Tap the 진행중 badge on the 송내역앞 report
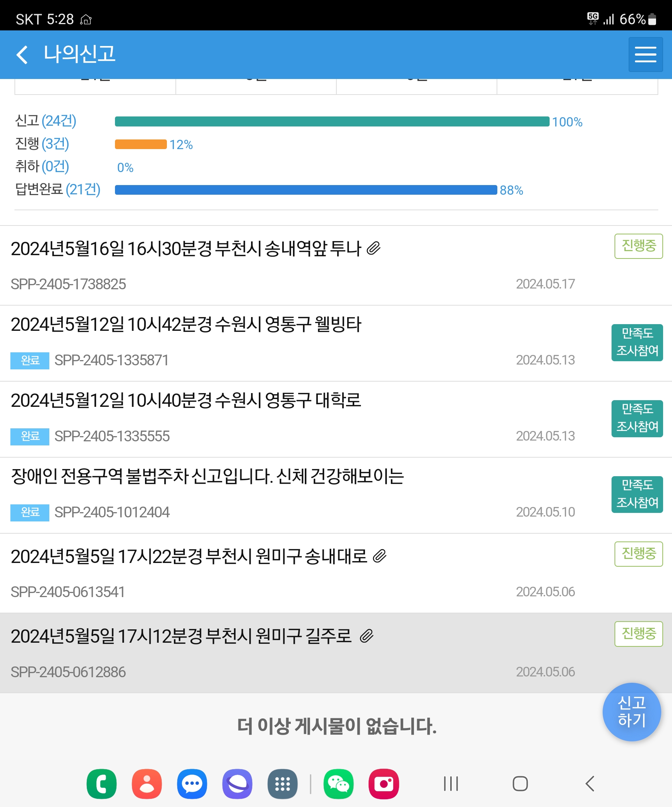The width and height of the screenshot is (672, 807). pos(639,246)
